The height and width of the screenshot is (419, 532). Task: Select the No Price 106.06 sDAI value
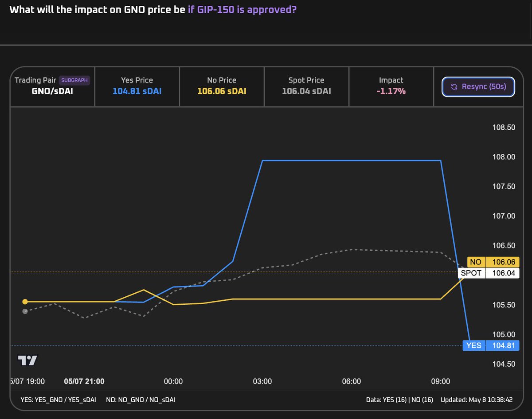click(x=222, y=91)
